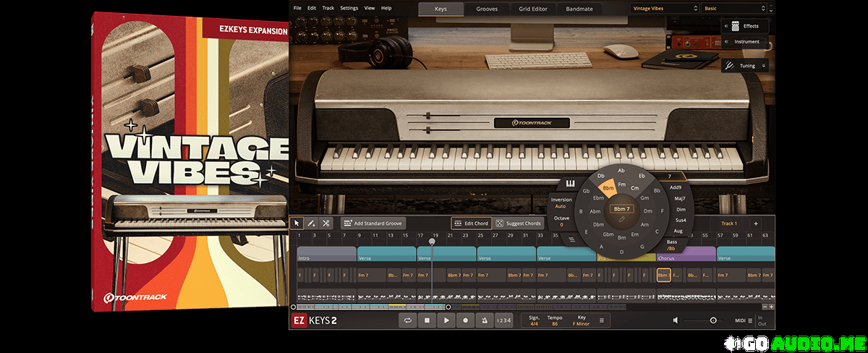Click the loop playback icon
Screen dimensions: 868x353
click(x=408, y=320)
